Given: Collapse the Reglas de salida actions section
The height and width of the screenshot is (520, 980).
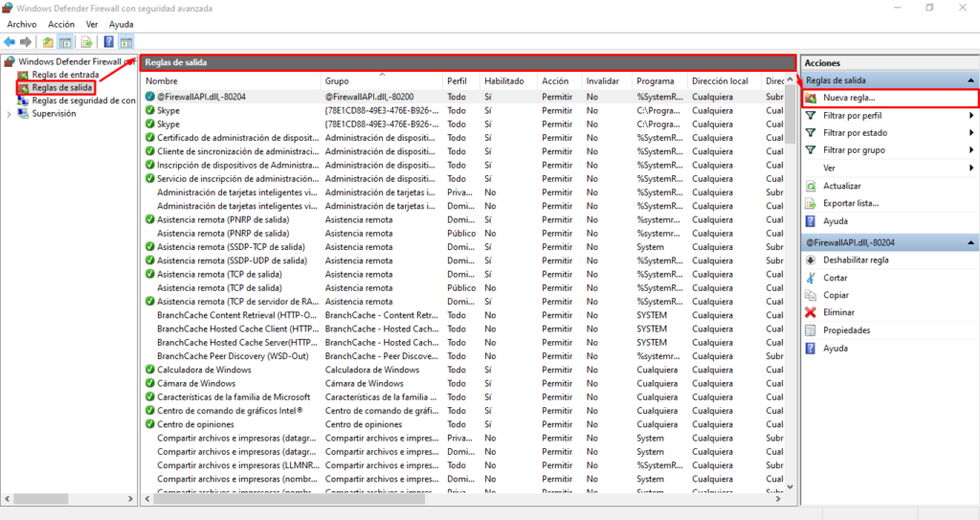Looking at the screenshot, I should pyautogui.click(x=970, y=80).
